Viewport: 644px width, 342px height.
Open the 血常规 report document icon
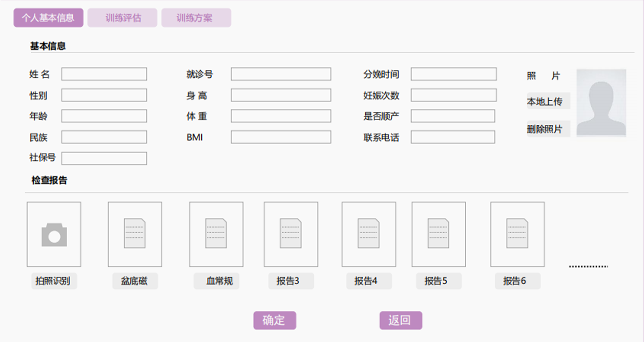coord(216,233)
